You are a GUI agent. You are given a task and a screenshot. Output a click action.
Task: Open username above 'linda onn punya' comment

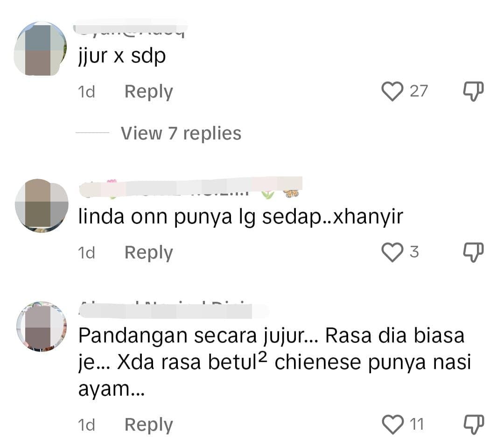tap(191, 187)
